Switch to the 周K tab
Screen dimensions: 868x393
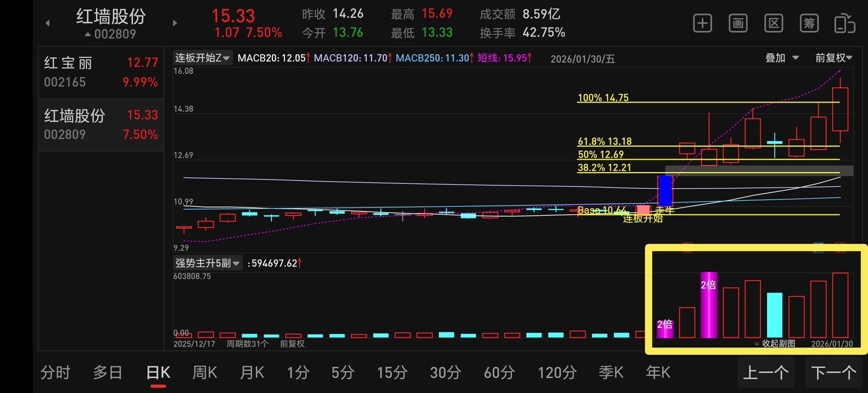point(205,373)
